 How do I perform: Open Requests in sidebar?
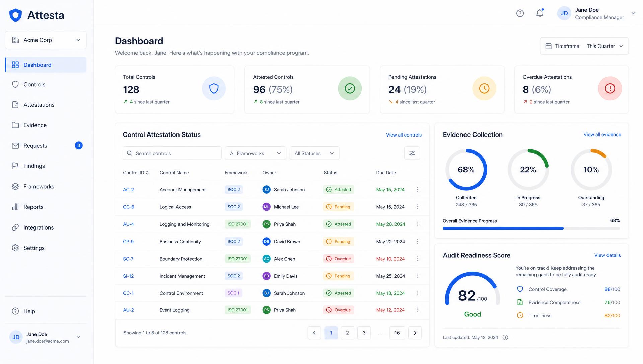[46, 146]
